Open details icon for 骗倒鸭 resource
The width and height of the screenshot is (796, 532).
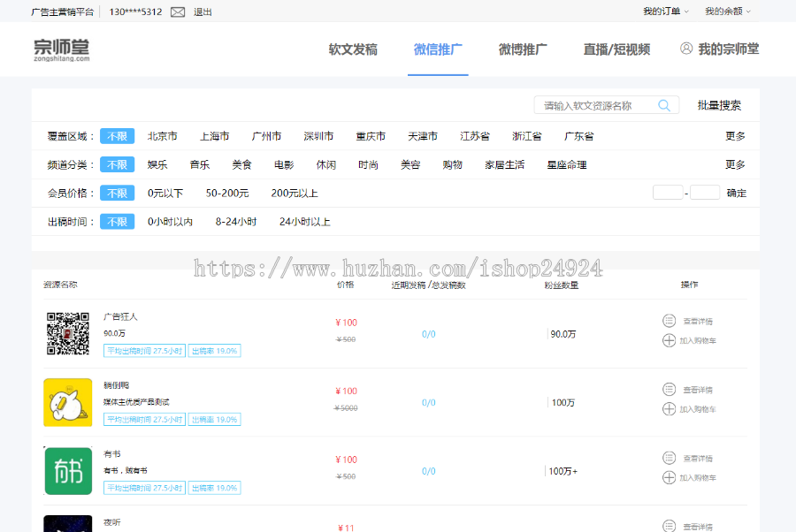(x=669, y=389)
